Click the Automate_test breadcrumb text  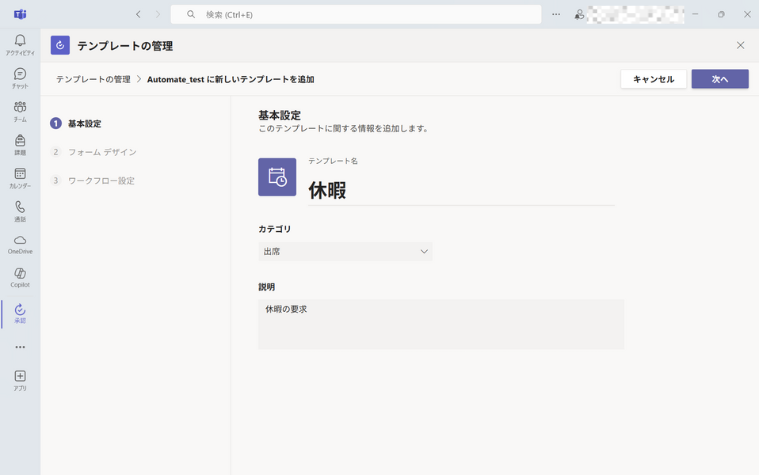(x=230, y=79)
